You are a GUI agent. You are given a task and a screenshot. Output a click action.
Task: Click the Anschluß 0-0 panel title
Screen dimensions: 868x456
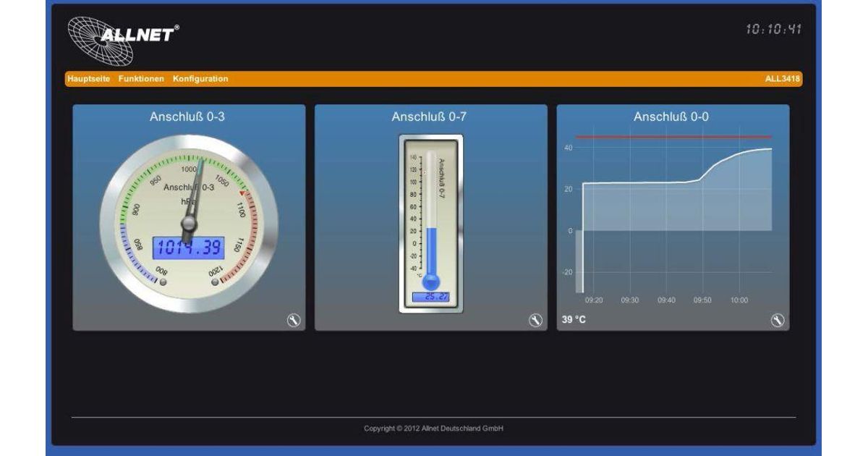pos(671,117)
